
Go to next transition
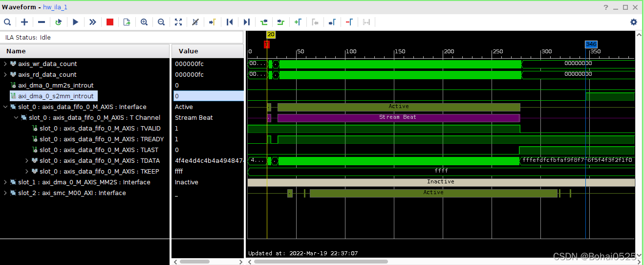click(x=280, y=22)
